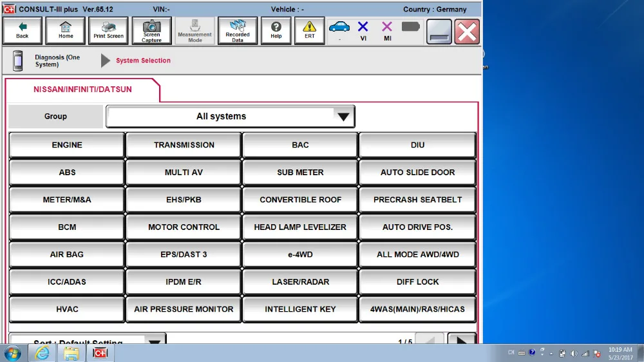Select the EPS/DAST 3 system
The height and width of the screenshot is (362, 644).
point(184,255)
